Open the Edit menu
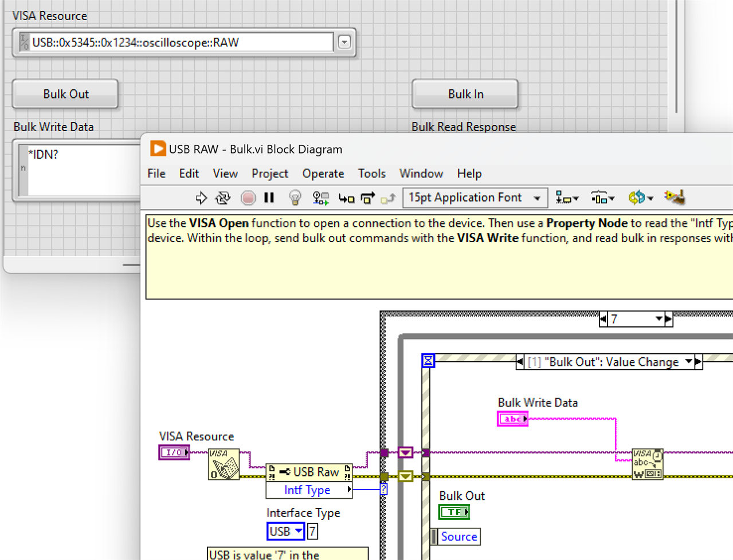This screenshot has height=560, width=733. point(189,173)
